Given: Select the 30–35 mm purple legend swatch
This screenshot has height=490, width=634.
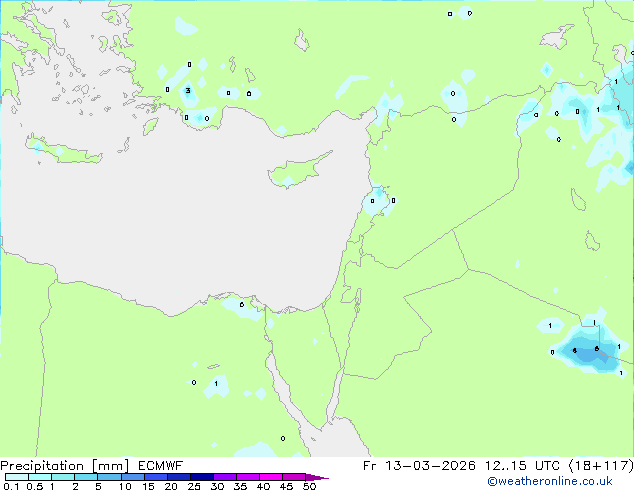Looking at the screenshot, I should (x=224, y=477).
